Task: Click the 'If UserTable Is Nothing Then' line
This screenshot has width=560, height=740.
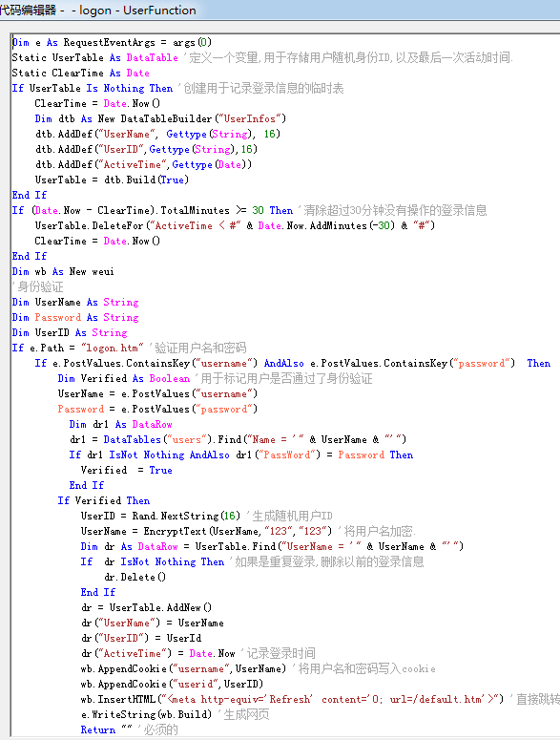Action: [177, 88]
